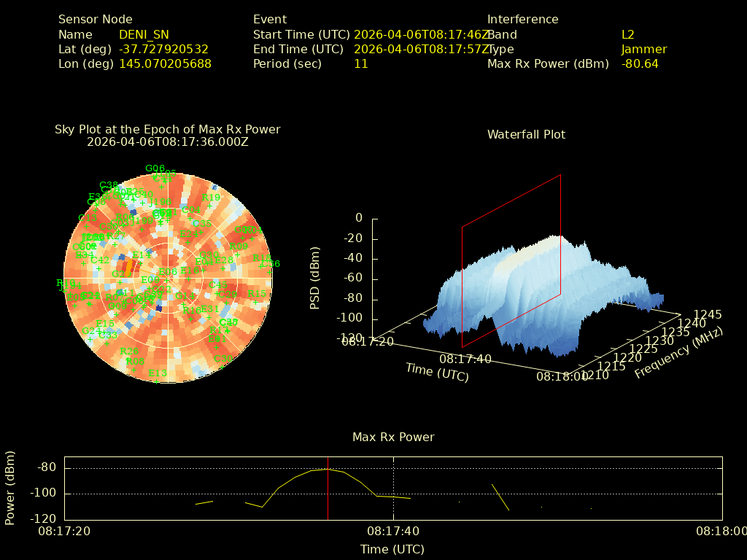Viewport: 747px width, 560px height.
Task: Select the R15 satellite marker
Action: 256,301
